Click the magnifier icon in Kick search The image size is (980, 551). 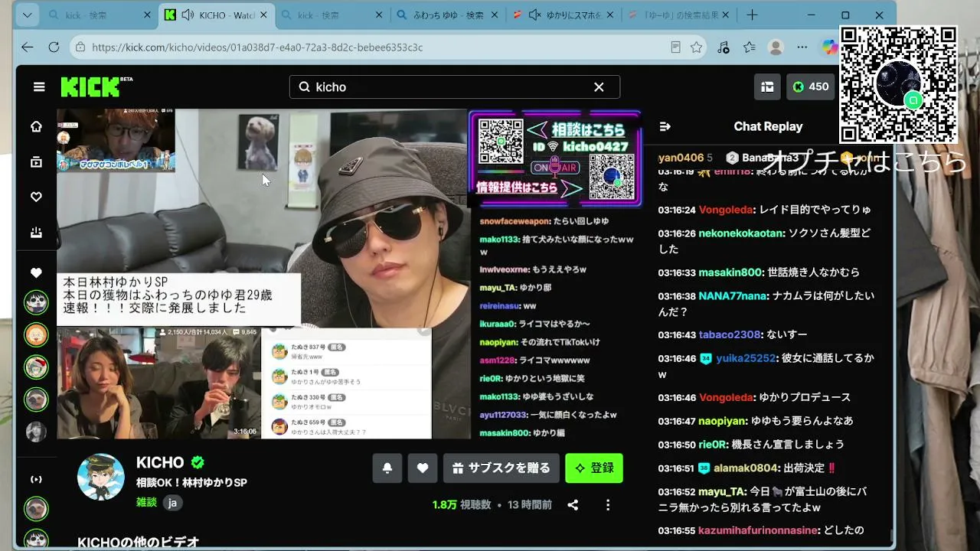[x=304, y=87]
